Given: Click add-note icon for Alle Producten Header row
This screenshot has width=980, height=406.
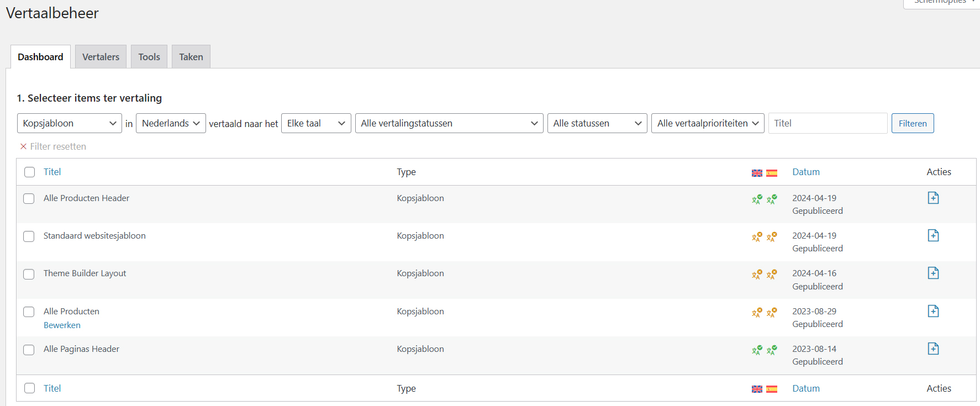Looking at the screenshot, I should click(933, 198).
